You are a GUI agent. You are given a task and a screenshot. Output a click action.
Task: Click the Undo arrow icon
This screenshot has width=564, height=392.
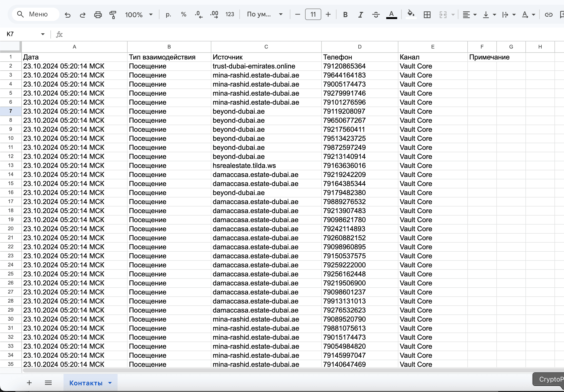[x=68, y=15]
